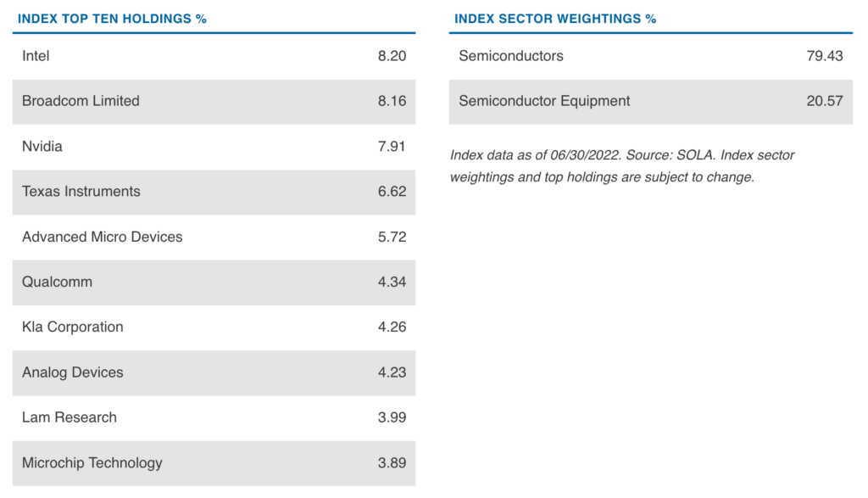The width and height of the screenshot is (868, 498).
Task: Click Microchip Technology's 3.89 percentage value
Action: (392, 463)
